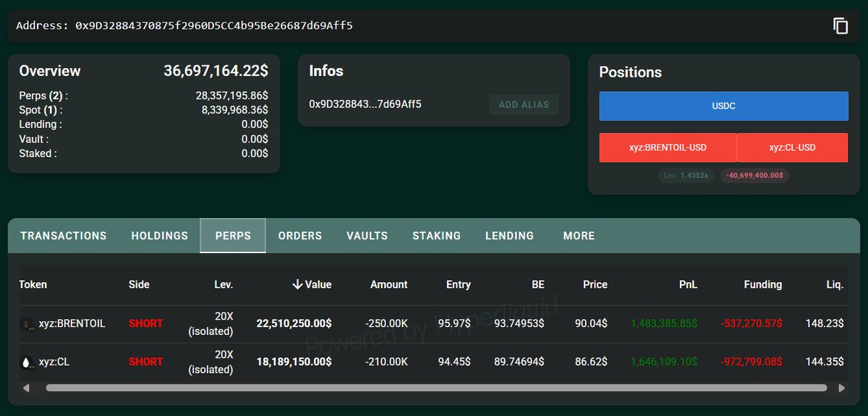The image size is (868, 416).
Task: Click the Lev. 1.4352x chip
Action: (686, 175)
